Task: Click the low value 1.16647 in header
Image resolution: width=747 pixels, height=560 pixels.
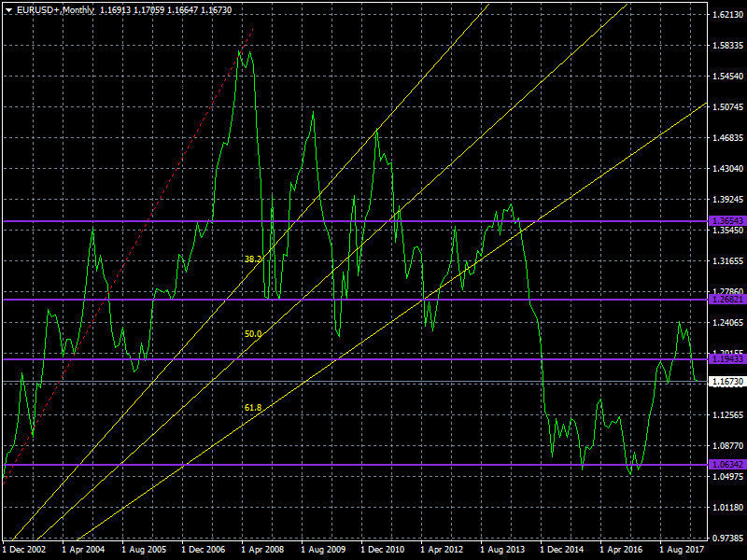Action: point(182,10)
